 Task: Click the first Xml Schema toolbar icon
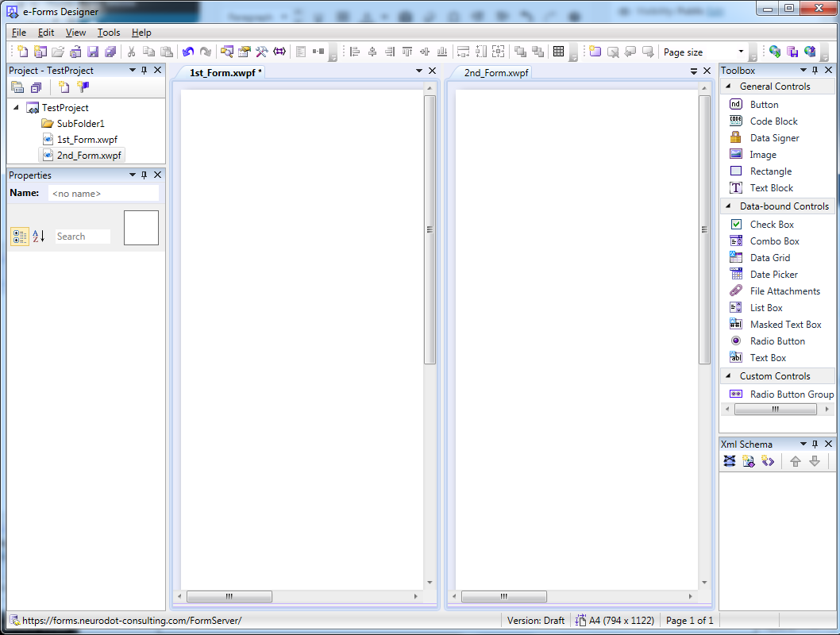pyautogui.click(x=730, y=461)
